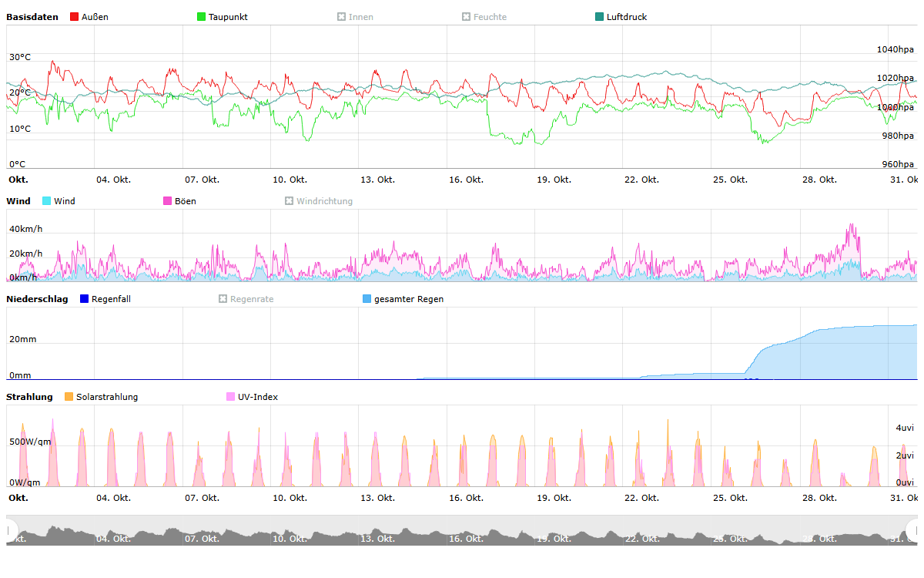Click the right handle of the range navigator
This screenshot has width=924, height=578.
913,530
